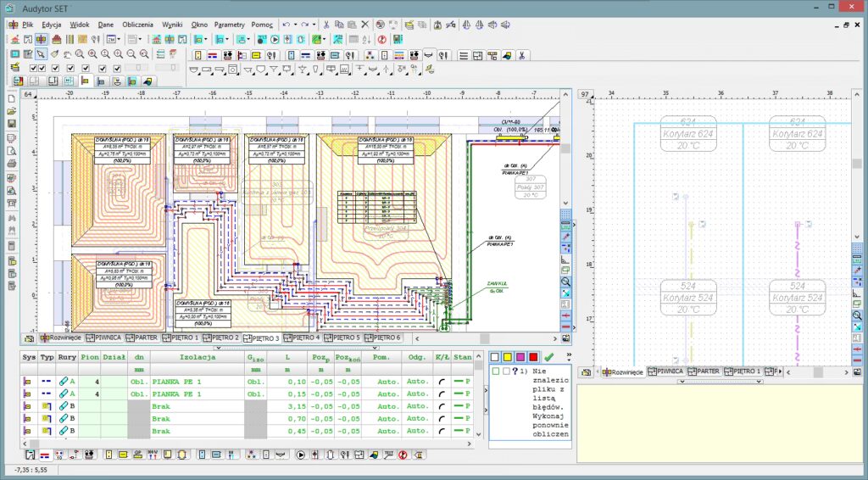Open the Redo history dropdown arrow
This screenshot has width=868, height=480.
[x=314, y=25]
